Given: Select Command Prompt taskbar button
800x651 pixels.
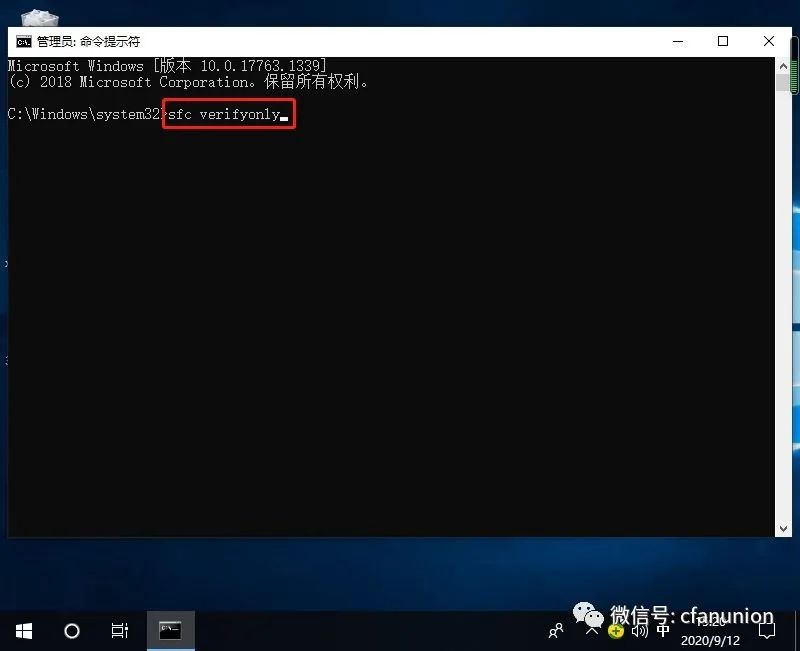Looking at the screenshot, I should pyautogui.click(x=170, y=631).
